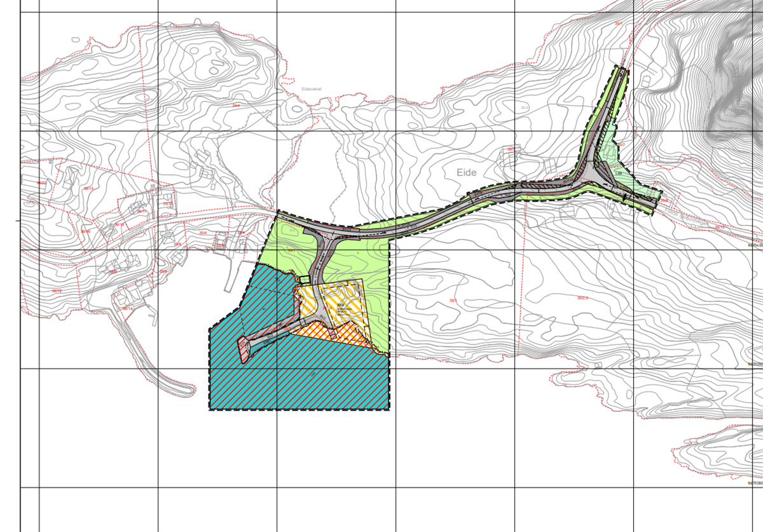Select the '12.7' elevation point label
Viewport: 763px width, 532px height.
(x=432, y=276)
